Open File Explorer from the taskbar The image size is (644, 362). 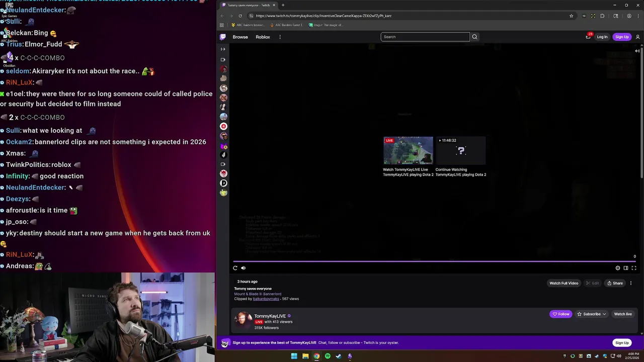(x=305, y=356)
